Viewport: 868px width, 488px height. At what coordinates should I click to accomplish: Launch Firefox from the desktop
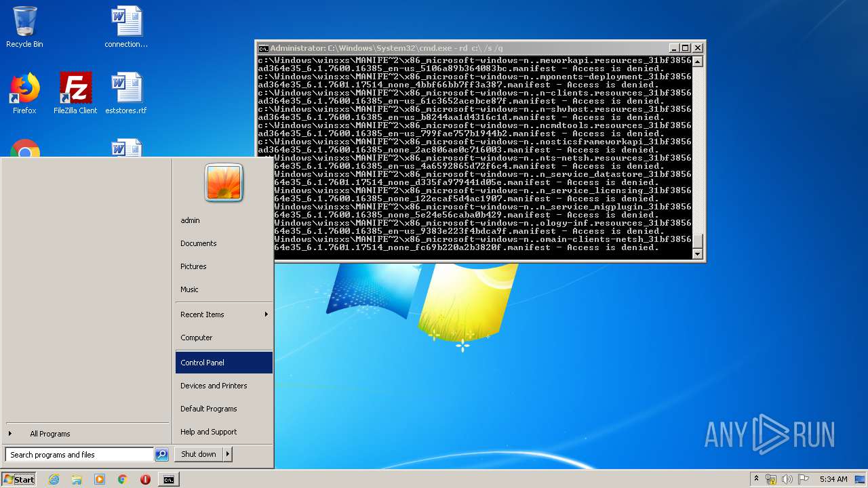point(24,94)
